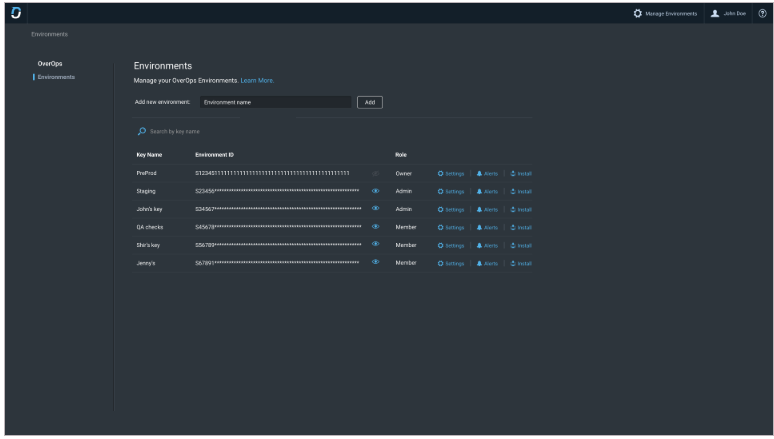The height and width of the screenshot is (439, 774).
Task: Focus the Environment name input field
Action: pyautogui.click(x=275, y=102)
